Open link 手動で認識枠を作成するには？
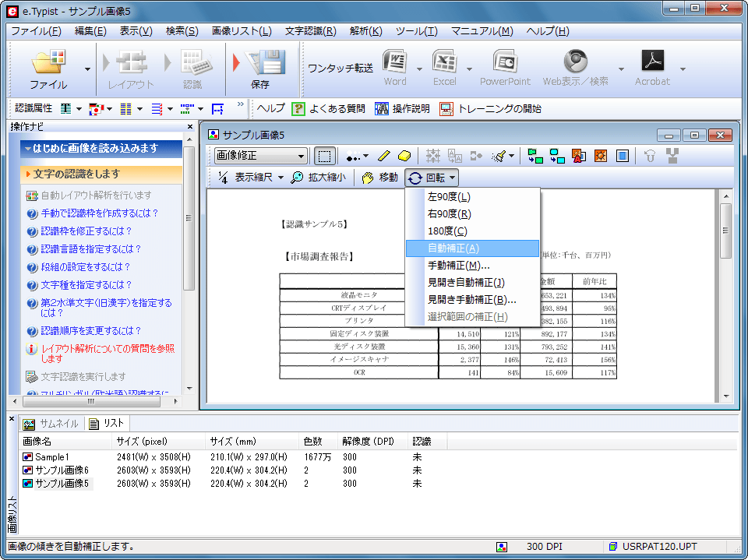This screenshot has width=748, height=560. point(99,213)
